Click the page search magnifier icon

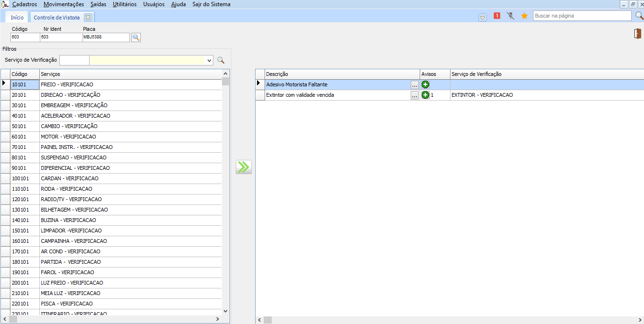(639, 16)
